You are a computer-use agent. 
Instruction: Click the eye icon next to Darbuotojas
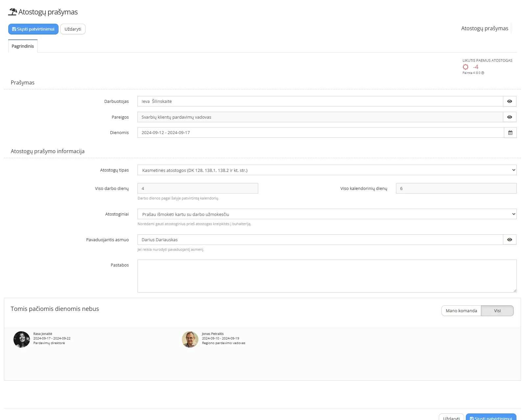click(x=509, y=102)
